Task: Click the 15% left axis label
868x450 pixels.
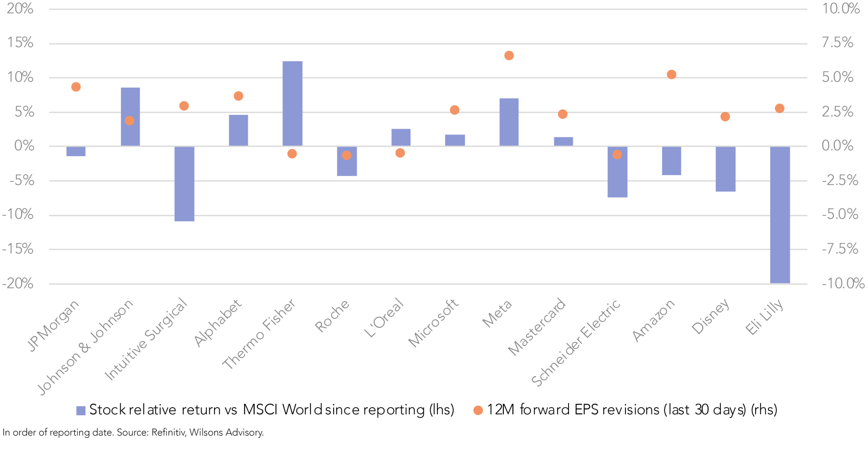Action: (x=20, y=43)
